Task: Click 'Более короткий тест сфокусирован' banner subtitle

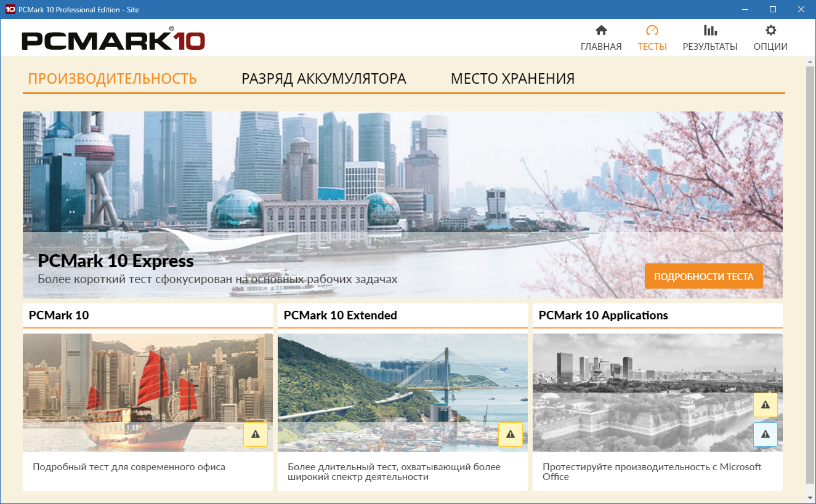Action: (x=217, y=279)
